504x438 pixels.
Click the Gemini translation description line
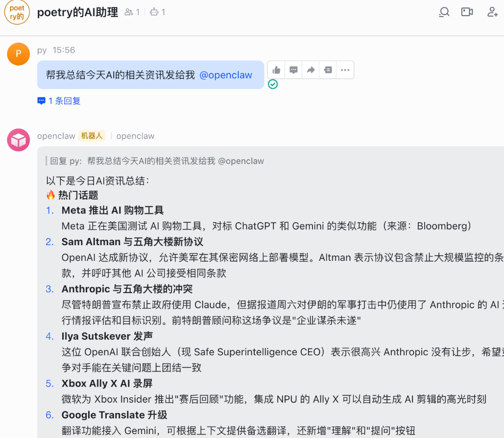(239, 431)
